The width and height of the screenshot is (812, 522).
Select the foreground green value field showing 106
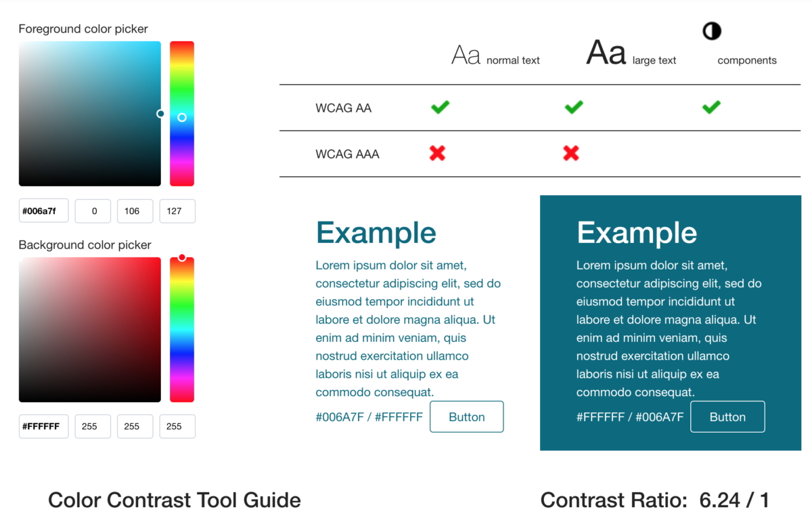(135, 211)
